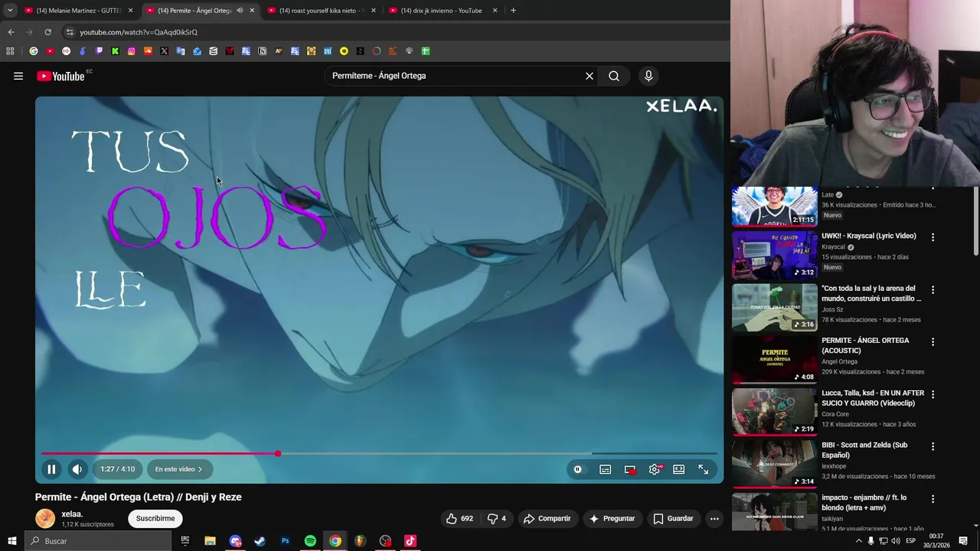980x551 pixels.
Task: Enter fullscreen with the expand arrows icon
Action: pyautogui.click(x=703, y=469)
